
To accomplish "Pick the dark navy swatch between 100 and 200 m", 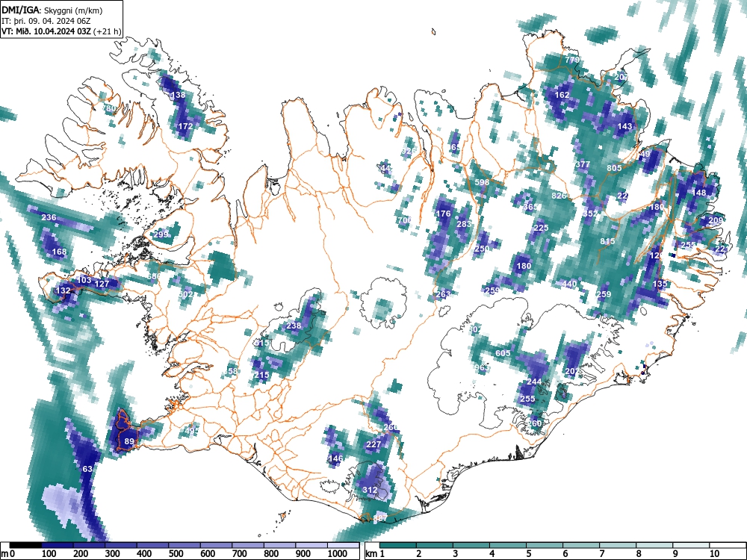I will point(58,545).
